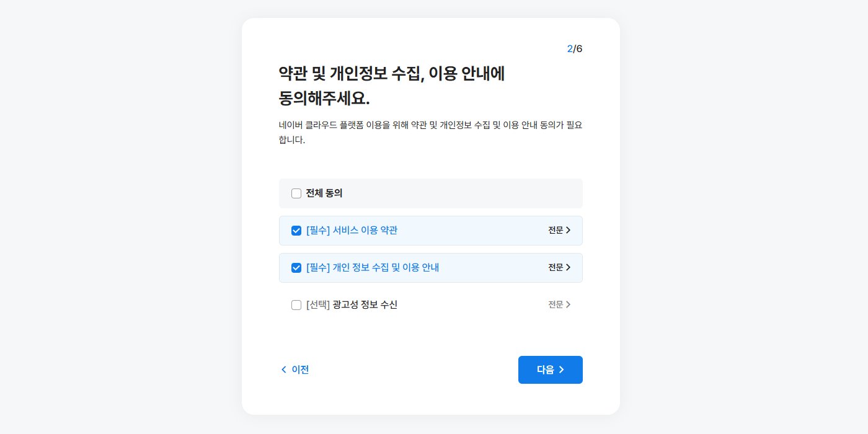Screen dimensions: 868x434
Task: Click the right arrow icon inside 다음 button
Action: tap(562, 370)
